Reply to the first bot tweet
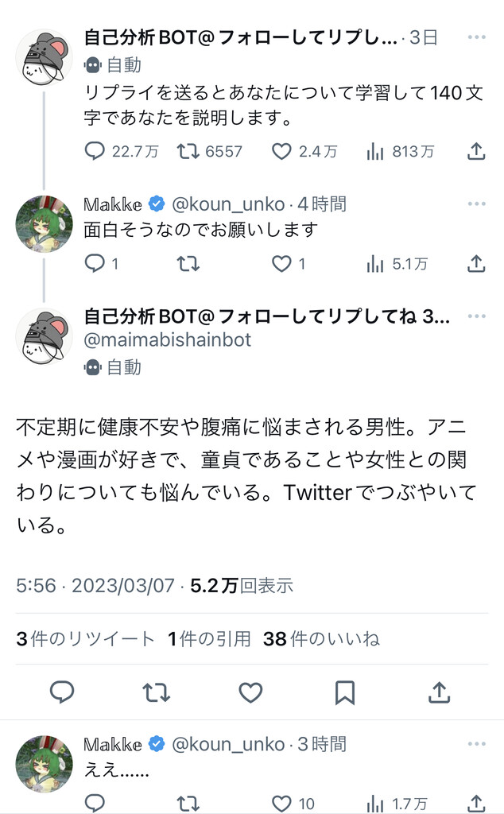The image size is (504, 814). point(95,151)
